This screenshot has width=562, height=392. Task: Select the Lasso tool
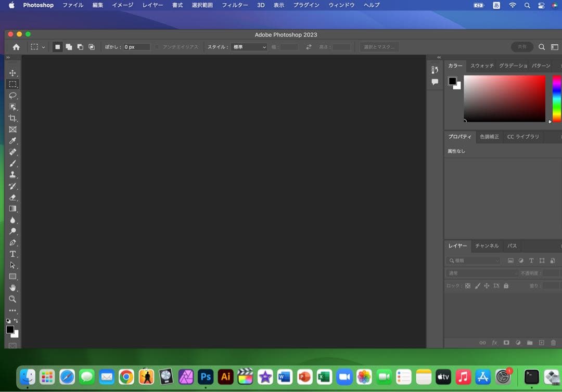click(13, 96)
